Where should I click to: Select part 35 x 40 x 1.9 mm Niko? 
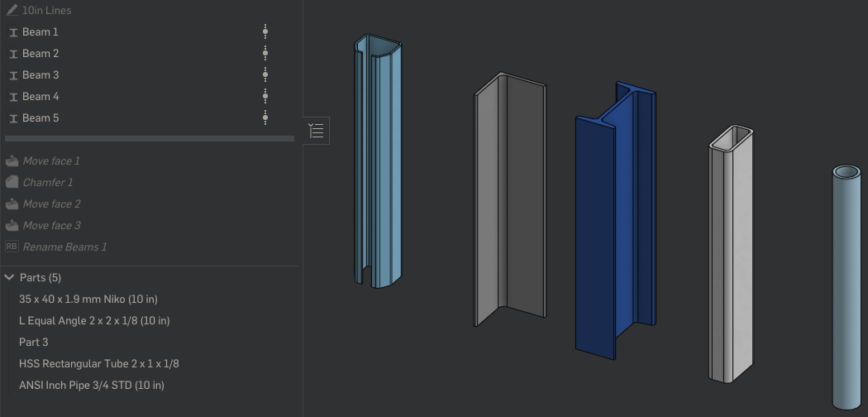88,299
